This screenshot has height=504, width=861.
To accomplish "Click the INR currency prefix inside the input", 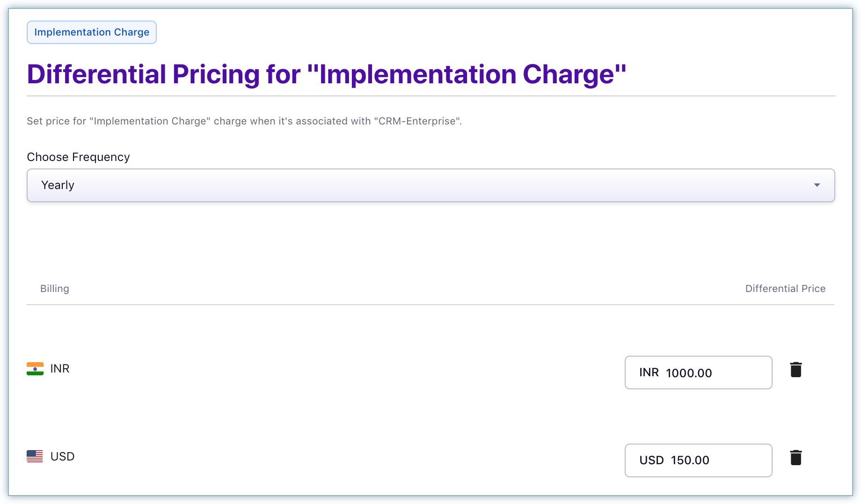I will pyautogui.click(x=649, y=373).
